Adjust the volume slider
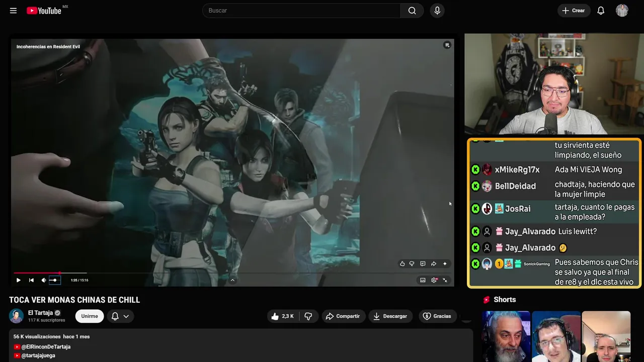The width and height of the screenshot is (644, 362). pyautogui.click(x=54, y=280)
